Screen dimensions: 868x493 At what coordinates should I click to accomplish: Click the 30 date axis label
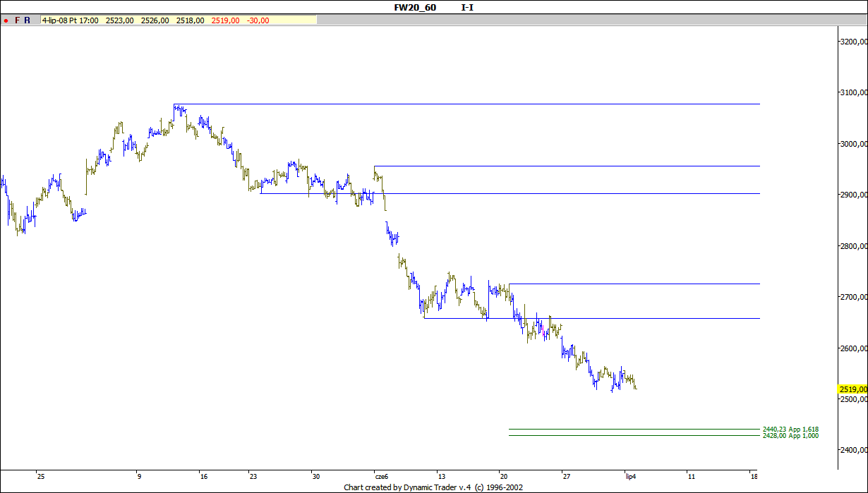click(x=315, y=476)
